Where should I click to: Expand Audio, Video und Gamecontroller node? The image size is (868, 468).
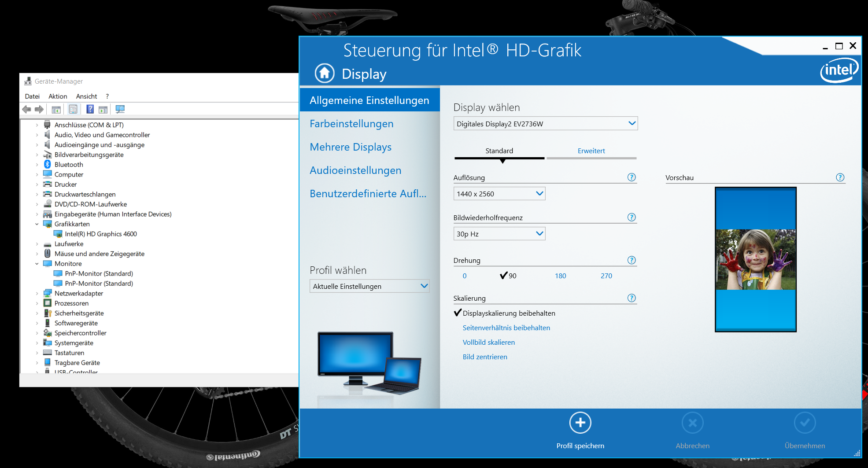coord(37,135)
